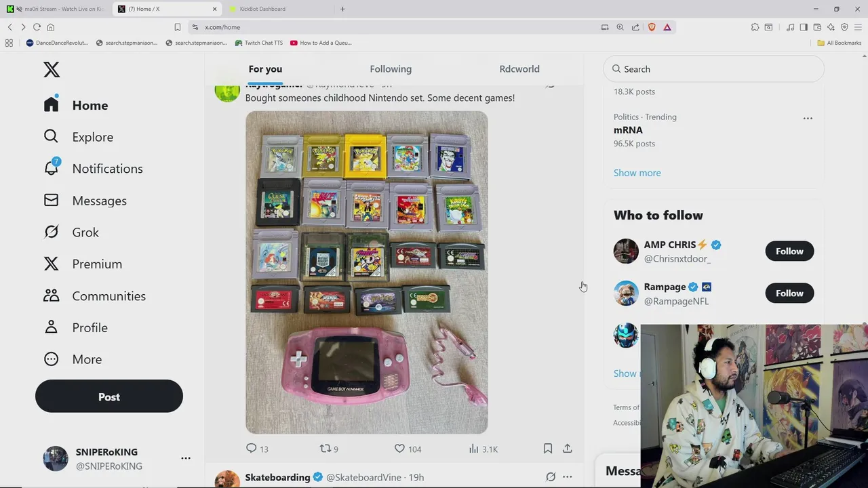Open the apps grid in the bookmarks bar
This screenshot has width=868, height=488.
(x=9, y=43)
